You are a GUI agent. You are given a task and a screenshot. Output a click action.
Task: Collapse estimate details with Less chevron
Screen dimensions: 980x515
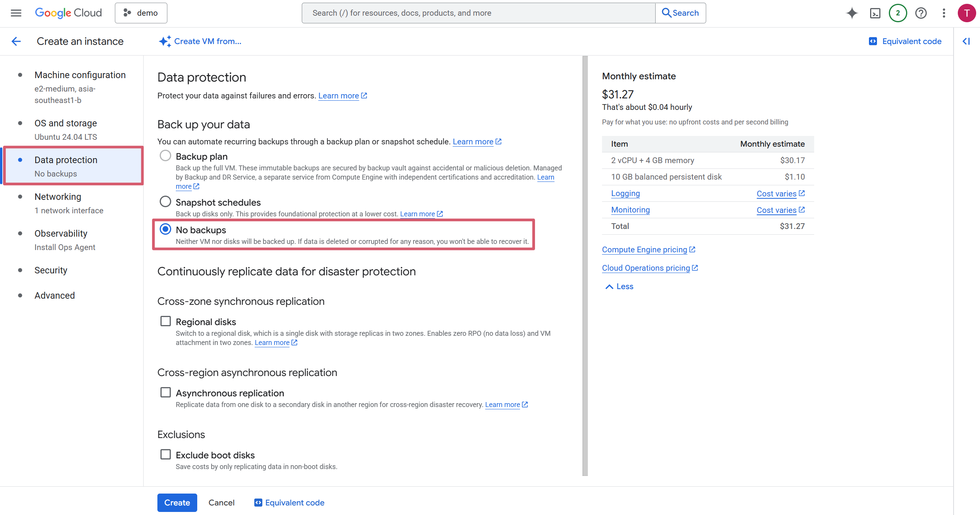click(619, 286)
